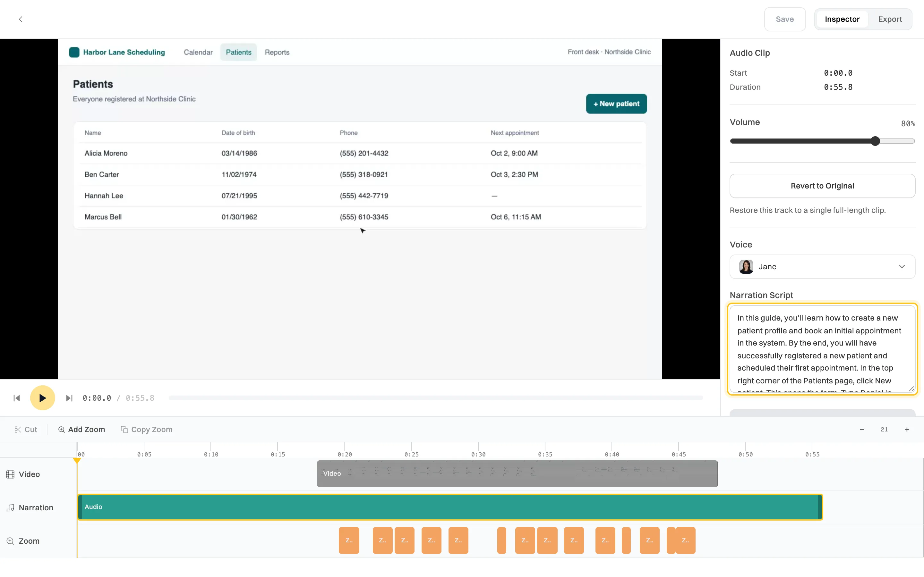Click the Save button

[785, 19]
